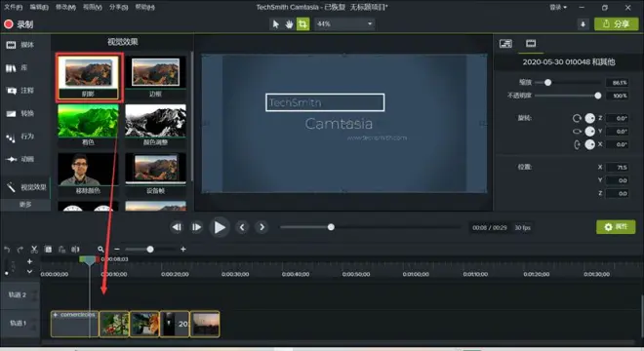
Task: Select the hand pan tool
Action: (289, 24)
